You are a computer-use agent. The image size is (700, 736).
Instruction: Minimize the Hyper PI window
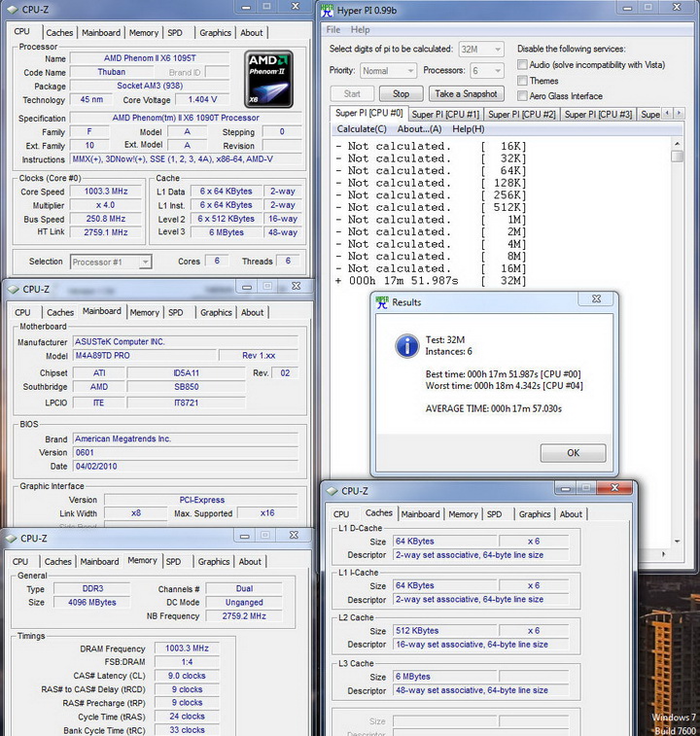[x=627, y=8]
